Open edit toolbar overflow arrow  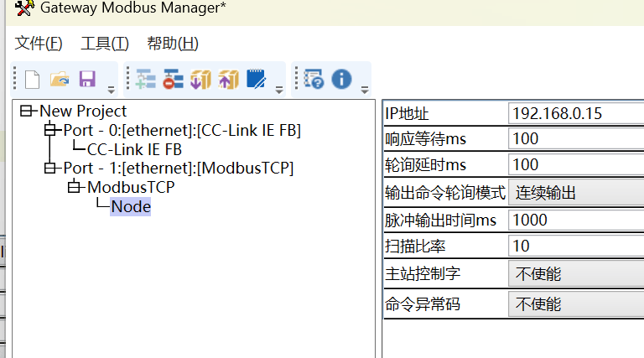pos(279,90)
